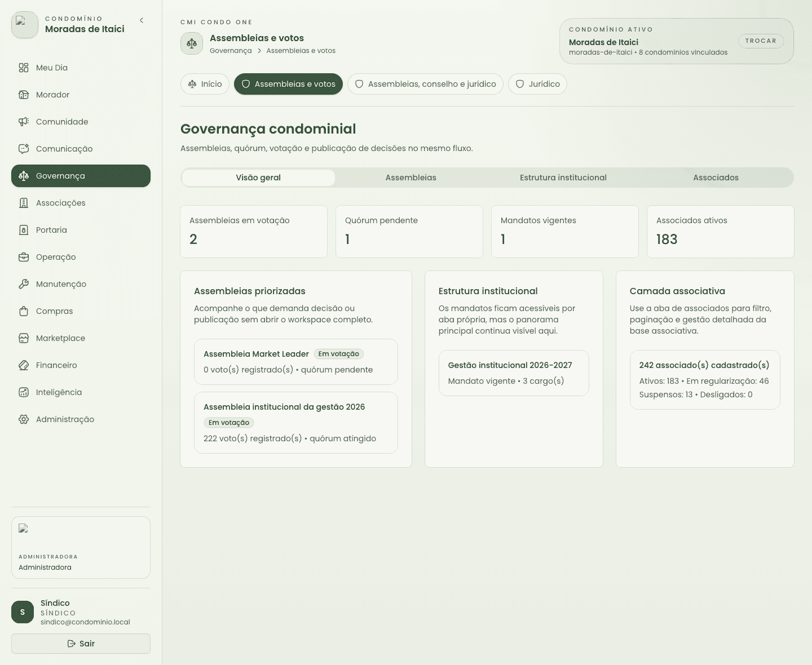Screen dimensions: 812x665
Task: Click the Operação briefcase icon
Action: 24,257
